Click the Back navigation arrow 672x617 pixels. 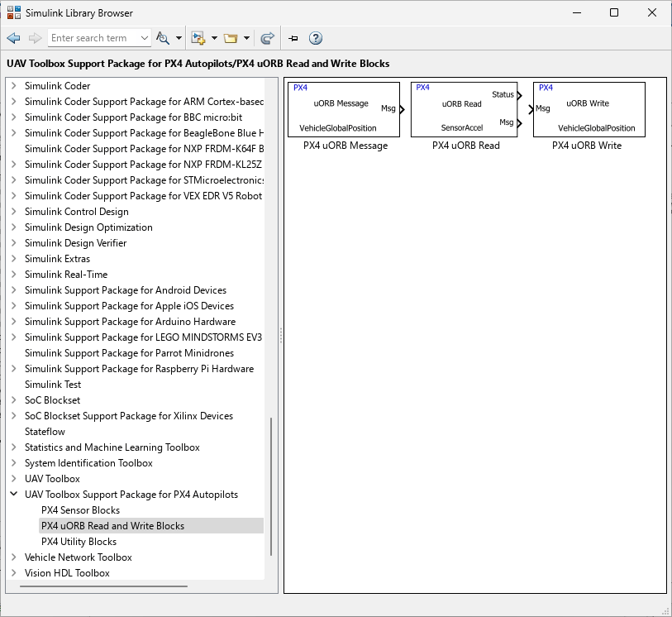tap(14, 38)
